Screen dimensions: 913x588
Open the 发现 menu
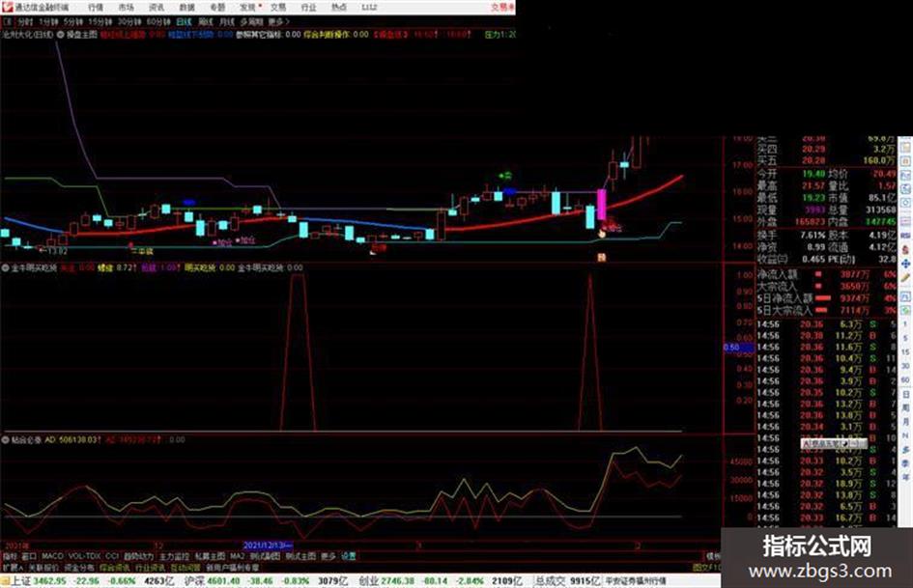pyautogui.click(x=248, y=7)
